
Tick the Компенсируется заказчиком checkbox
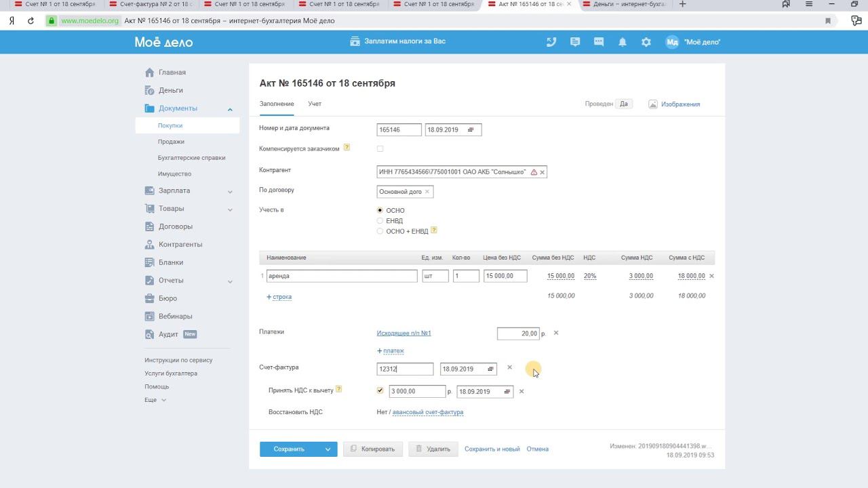tap(380, 148)
